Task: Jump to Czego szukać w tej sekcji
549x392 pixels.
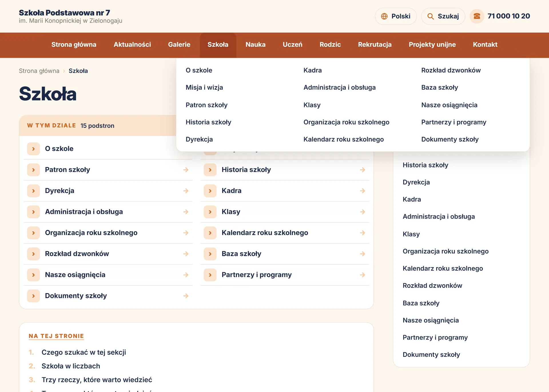Action: click(84, 353)
